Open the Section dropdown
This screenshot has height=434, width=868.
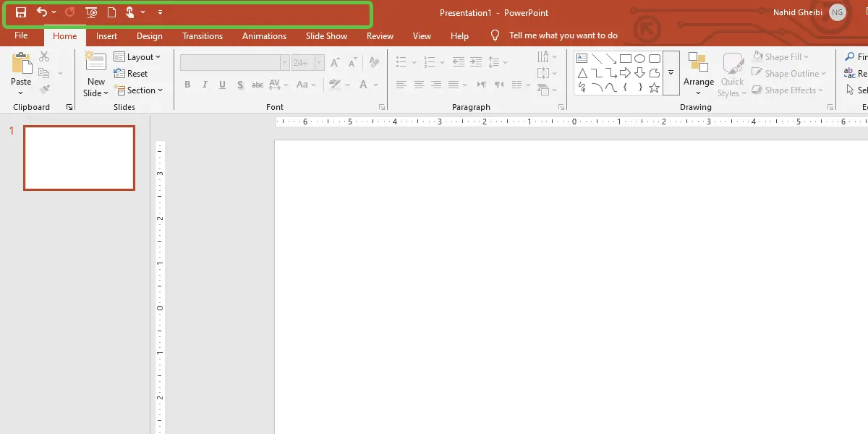point(139,90)
